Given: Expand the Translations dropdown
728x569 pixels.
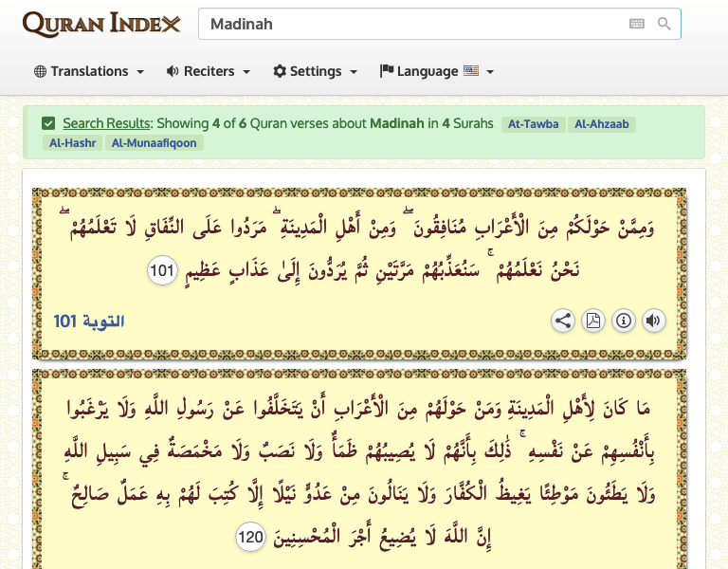Looking at the screenshot, I should [89, 71].
